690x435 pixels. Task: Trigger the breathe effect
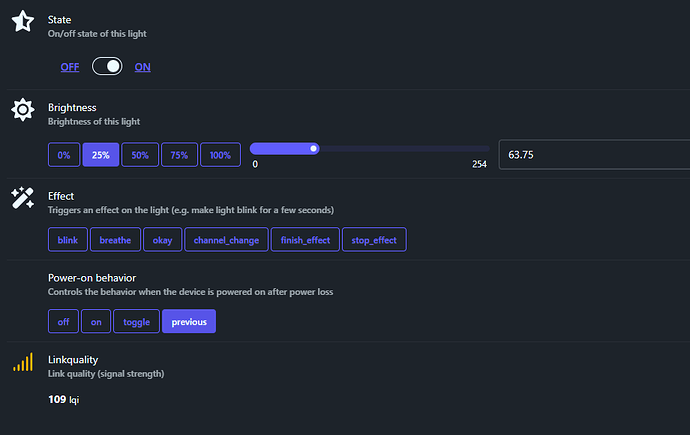tap(115, 240)
